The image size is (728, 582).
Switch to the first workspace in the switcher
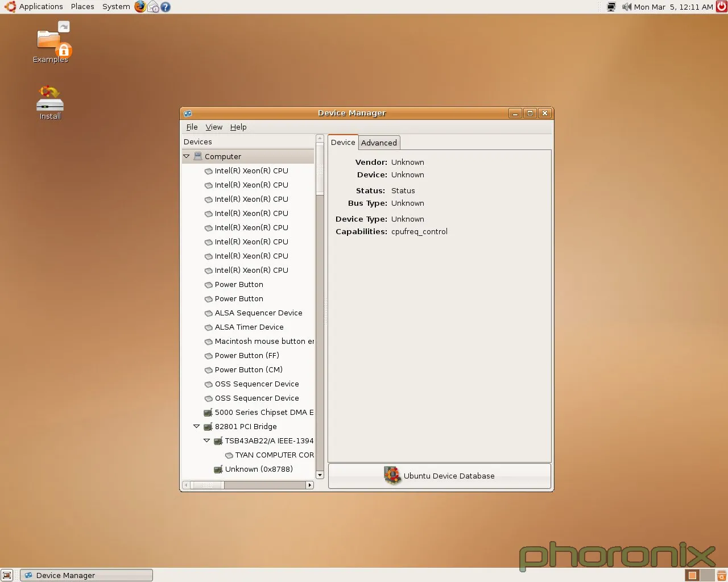click(x=692, y=575)
